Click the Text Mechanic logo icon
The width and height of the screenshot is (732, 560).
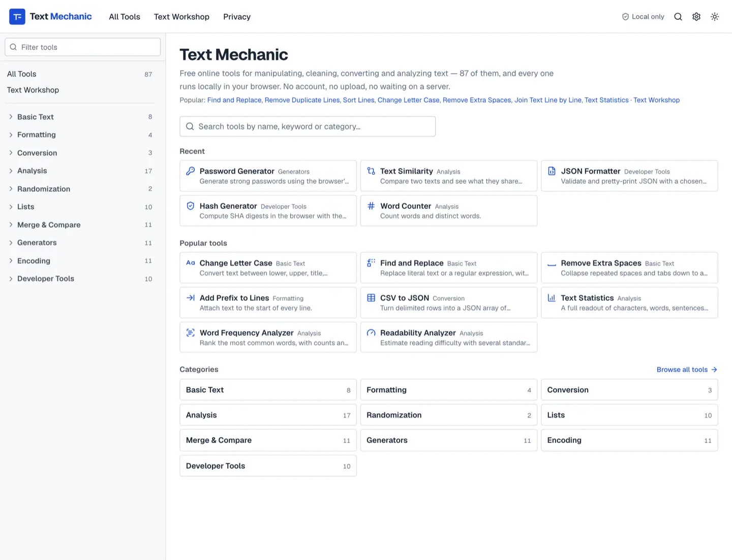click(x=17, y=16)
